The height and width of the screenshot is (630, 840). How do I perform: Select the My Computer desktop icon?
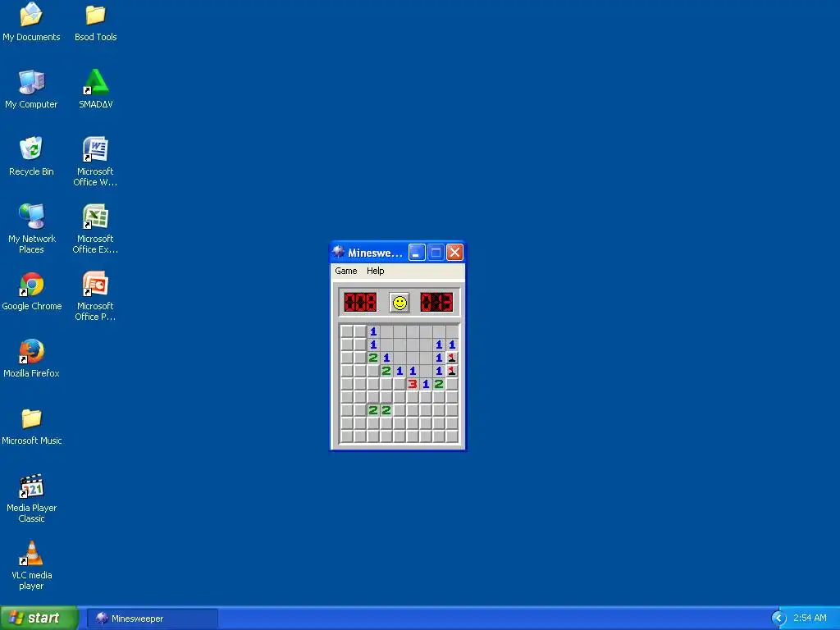[x=31, y=89]
